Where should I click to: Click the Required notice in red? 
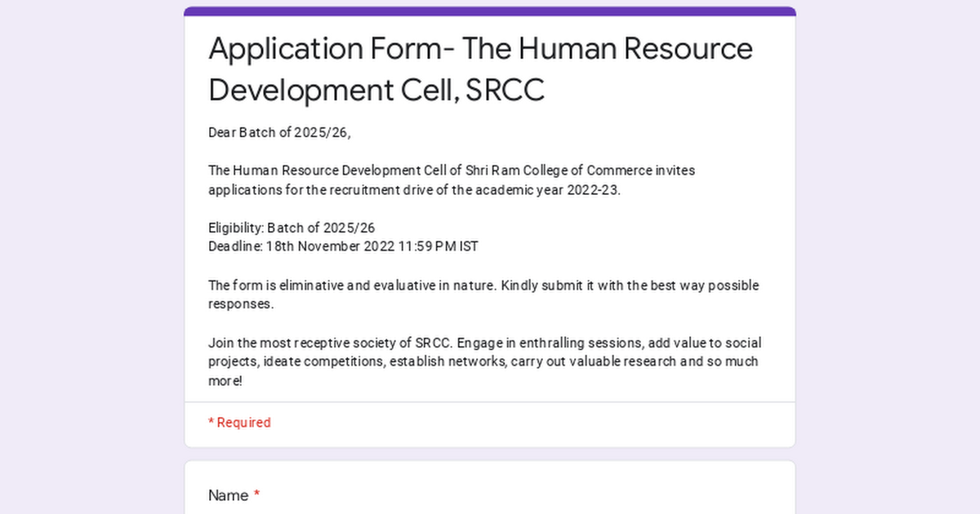238,422
